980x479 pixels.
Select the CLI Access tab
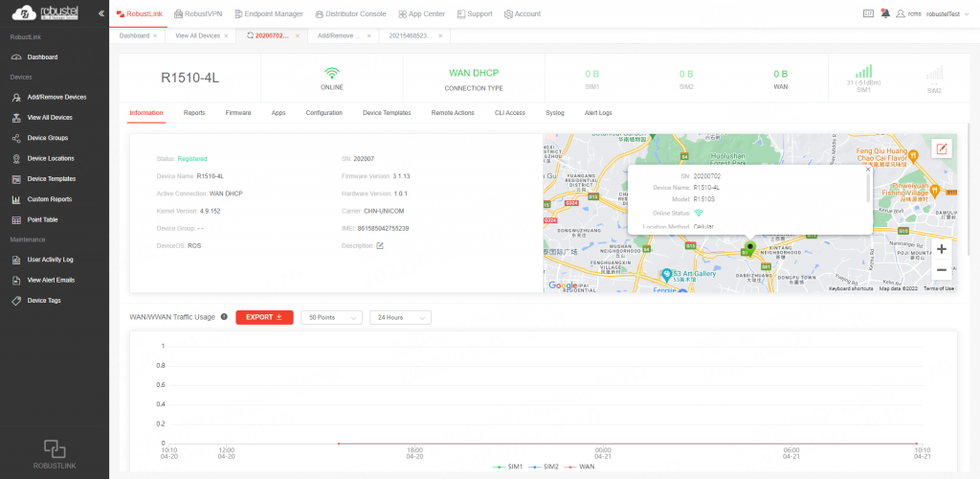[x=510, y=113]
